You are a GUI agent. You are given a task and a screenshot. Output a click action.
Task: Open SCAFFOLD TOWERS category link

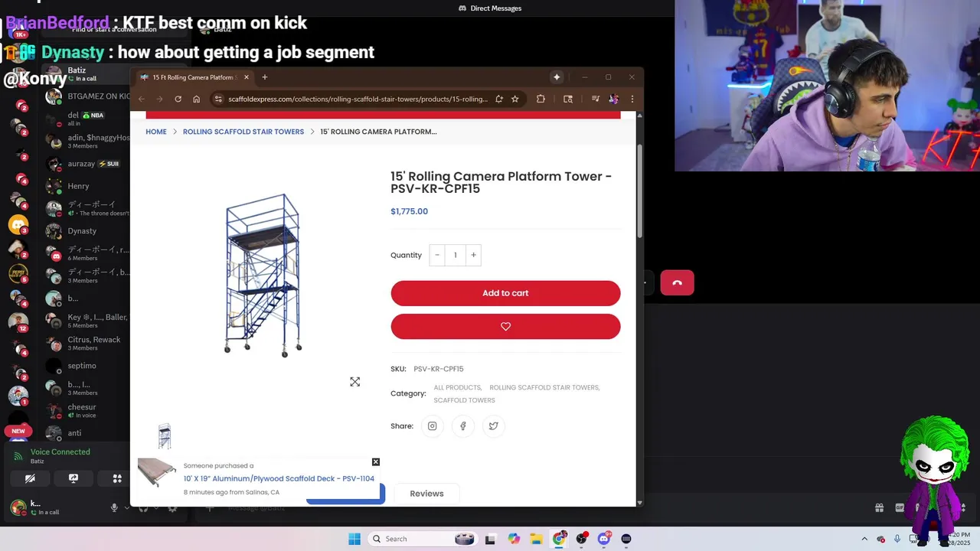(x=464, y=400)
